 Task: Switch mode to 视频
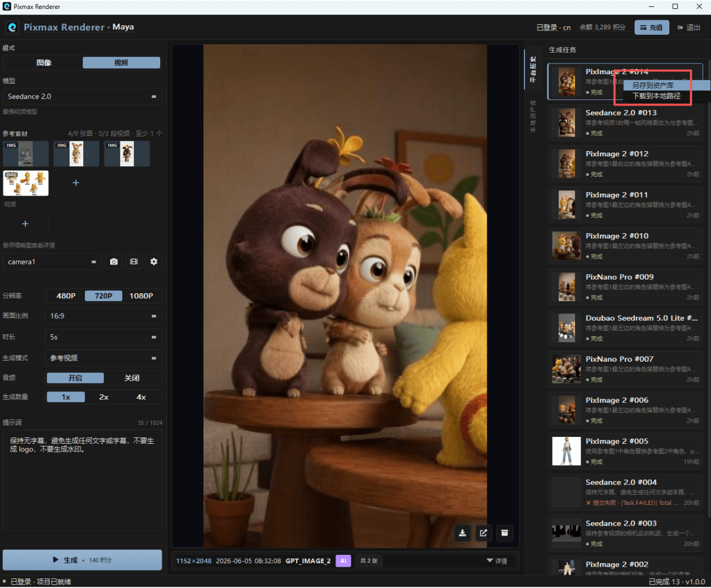pos(121,62)
